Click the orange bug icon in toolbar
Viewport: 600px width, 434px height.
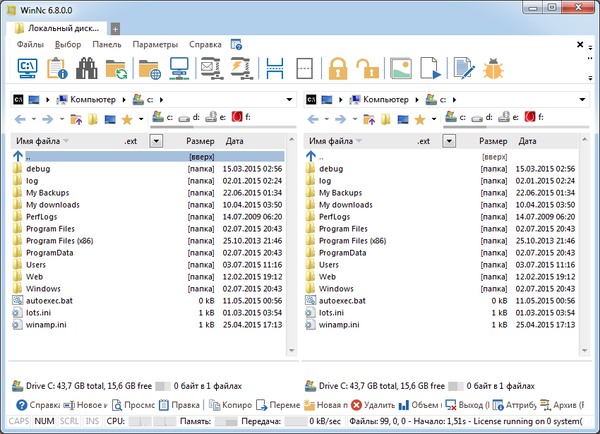[x=493, y=69]
